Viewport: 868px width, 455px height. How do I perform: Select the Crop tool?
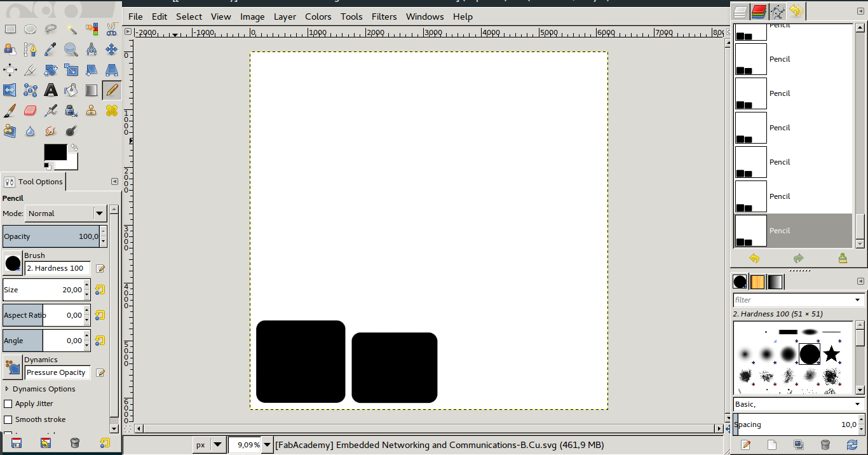tap(30, 70)
